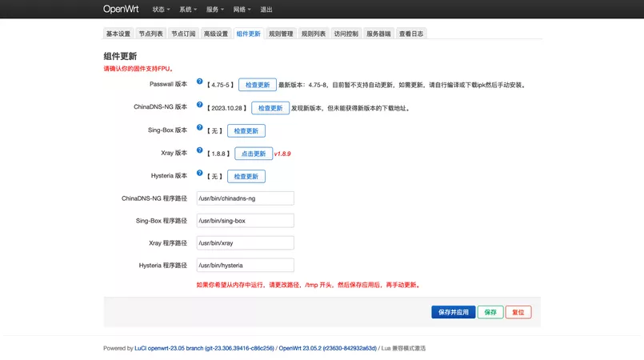Open the 状态 dropdown menu
Viewport: 644px width, 360px height.
click(161, 10)
